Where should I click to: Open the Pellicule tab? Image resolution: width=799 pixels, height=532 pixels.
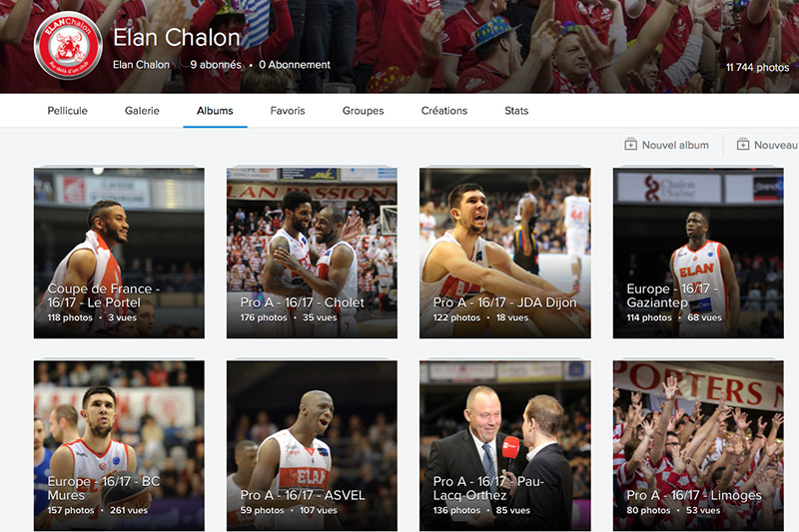67,111
